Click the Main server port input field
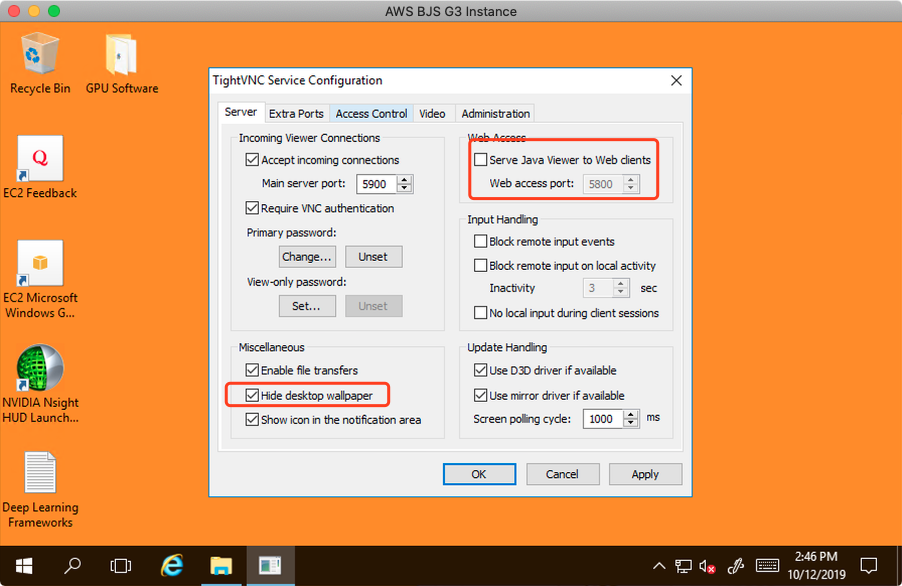The image size is (902, 586). (375, 184)
